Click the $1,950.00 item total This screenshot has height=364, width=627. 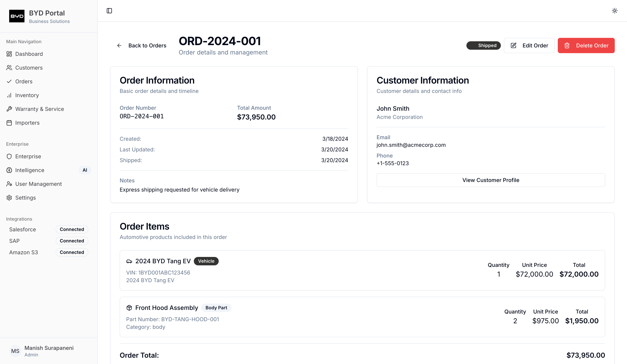pos(582,321)
